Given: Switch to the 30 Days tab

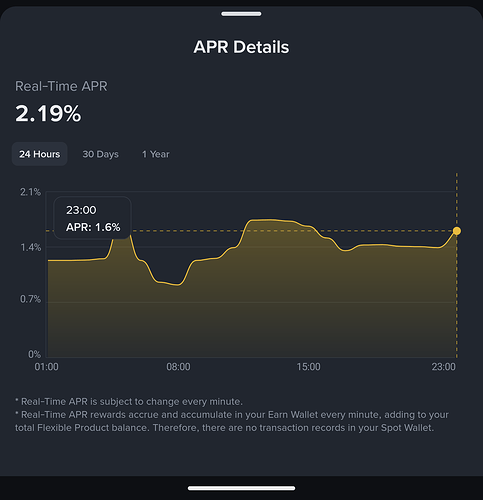Looking at the screenshot, I should [100, 154].
